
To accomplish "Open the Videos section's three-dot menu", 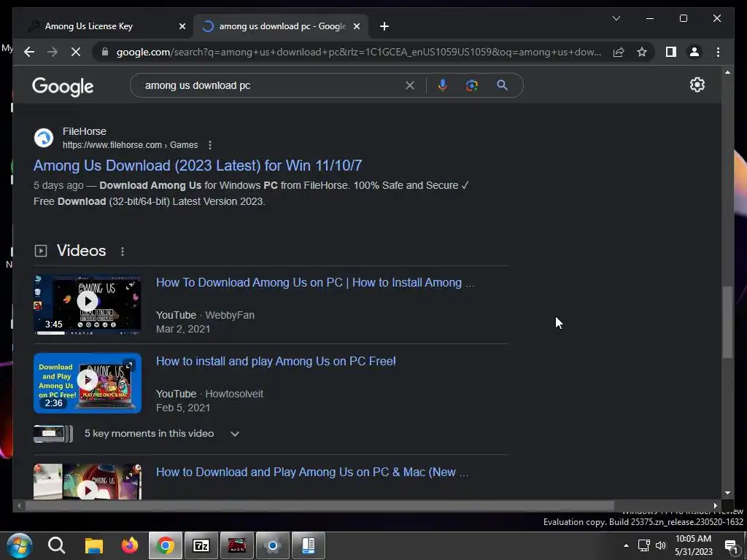I will pyautogui.click(x=123, y=251).
